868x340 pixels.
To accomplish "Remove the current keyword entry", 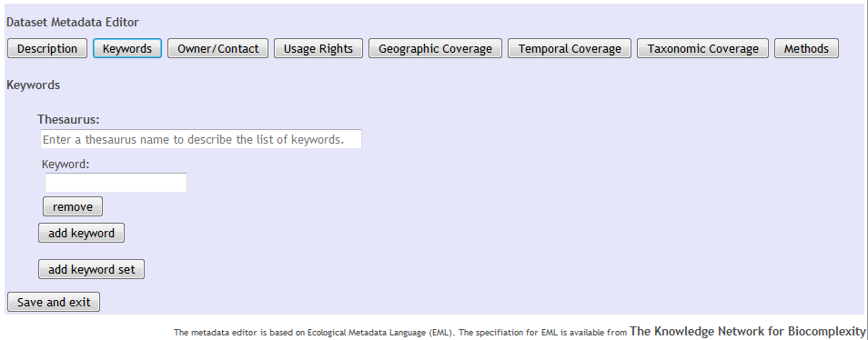I will 73,206.
